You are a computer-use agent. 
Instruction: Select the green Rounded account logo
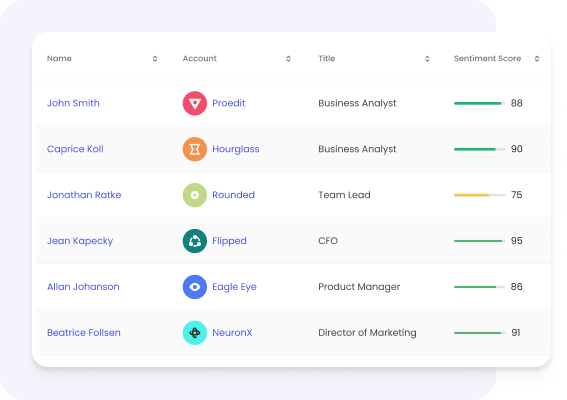(195, 195)
